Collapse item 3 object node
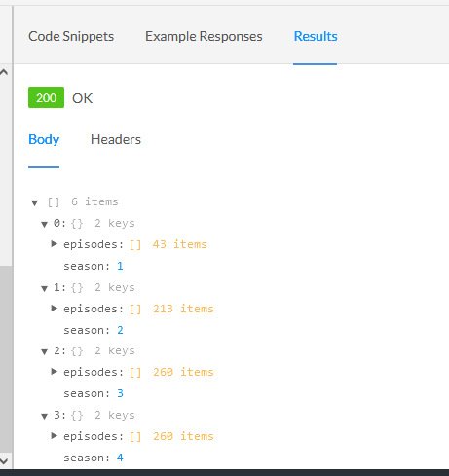 45,416
